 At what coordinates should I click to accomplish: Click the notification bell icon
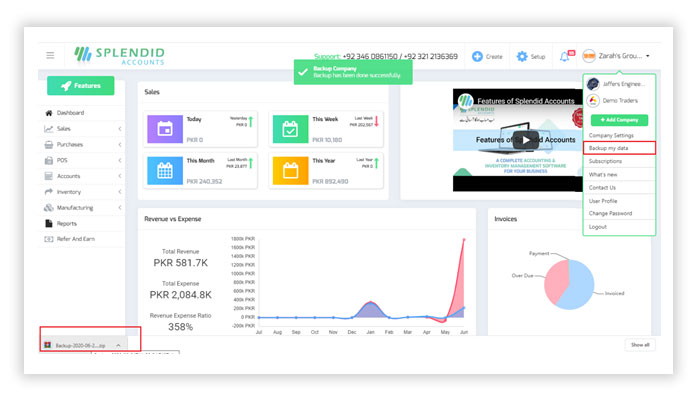click(x=564, y=56)
